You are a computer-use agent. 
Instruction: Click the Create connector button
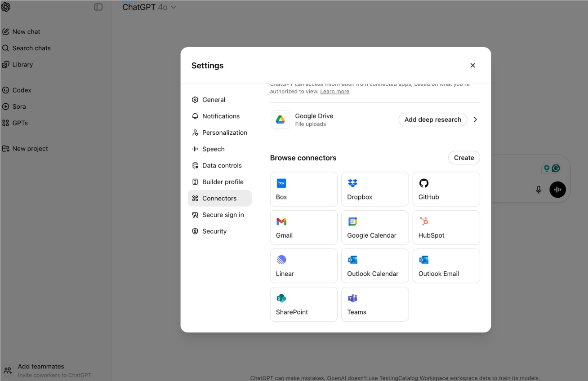click(x=463, y=157)
